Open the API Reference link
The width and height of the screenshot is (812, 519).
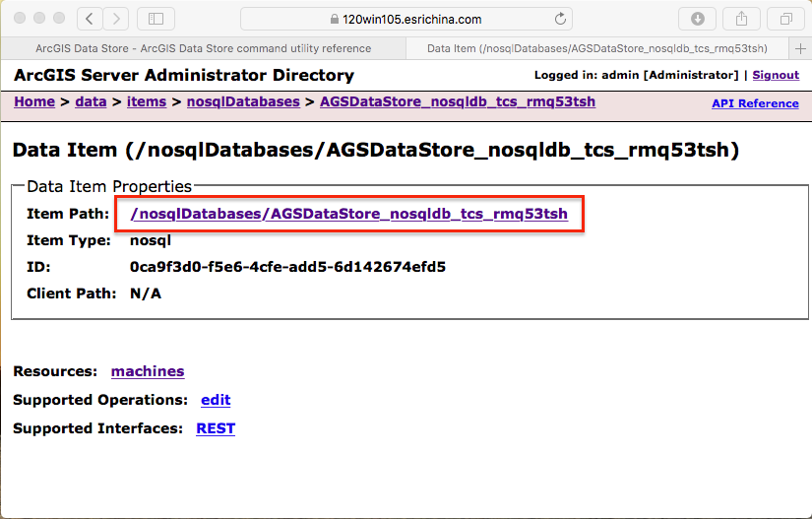(x=755, y=103)
